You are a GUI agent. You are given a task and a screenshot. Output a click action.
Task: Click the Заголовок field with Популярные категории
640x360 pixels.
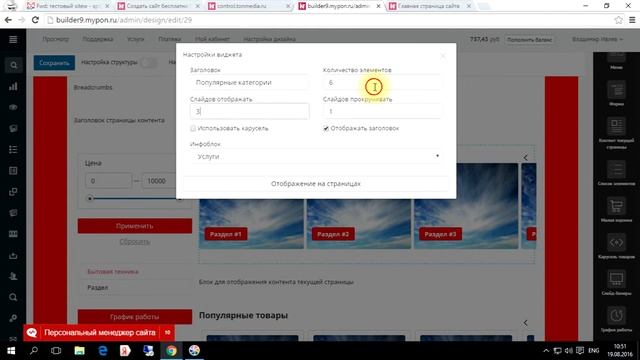(x=249, y=82)
